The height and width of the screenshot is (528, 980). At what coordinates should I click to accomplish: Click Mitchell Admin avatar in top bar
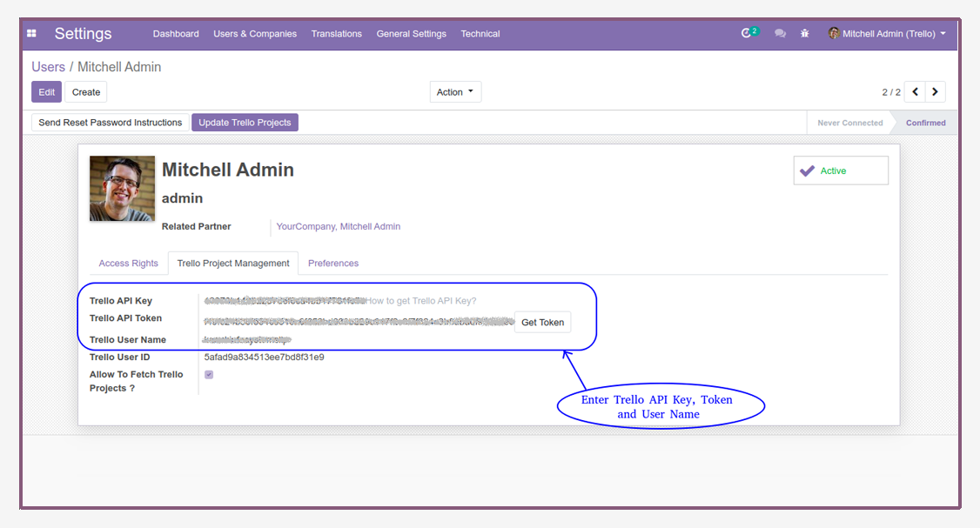(x=833, y=33)
